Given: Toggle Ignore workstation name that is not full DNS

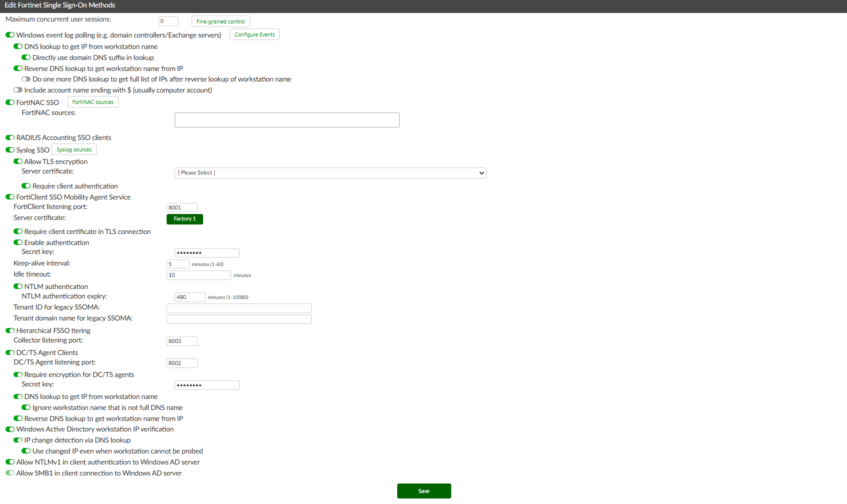Looking at the screenshot, I should click(x=26, y=407).
